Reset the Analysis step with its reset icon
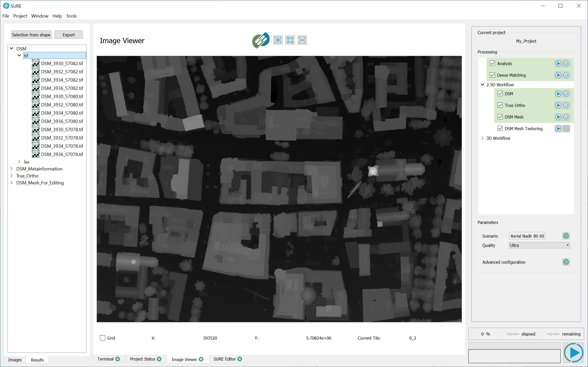 pos(566,64)
